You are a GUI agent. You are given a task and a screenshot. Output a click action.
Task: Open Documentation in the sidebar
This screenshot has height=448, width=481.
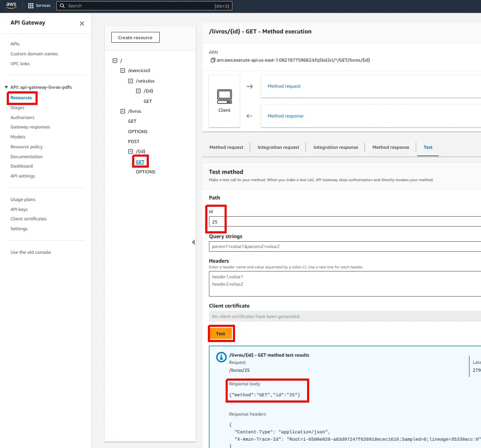pos(27,157)
